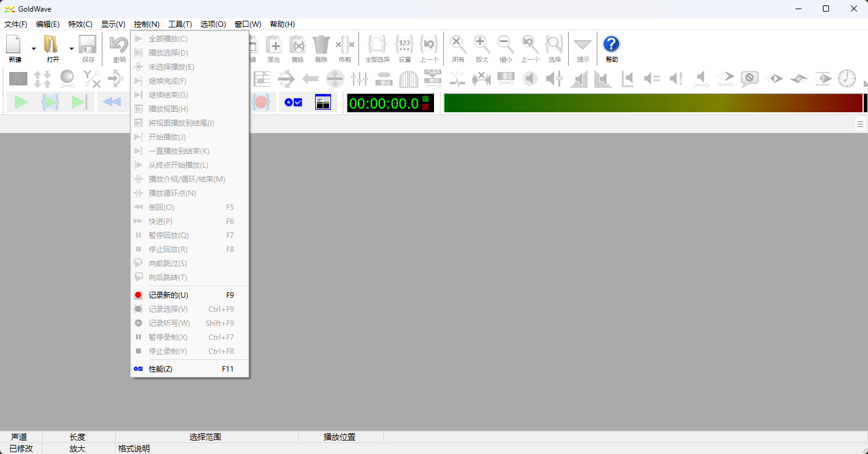Viewport: 868px width, 454px height.
Task: Click the 选择 zoom selection magnifier
Action: point(554,45)
